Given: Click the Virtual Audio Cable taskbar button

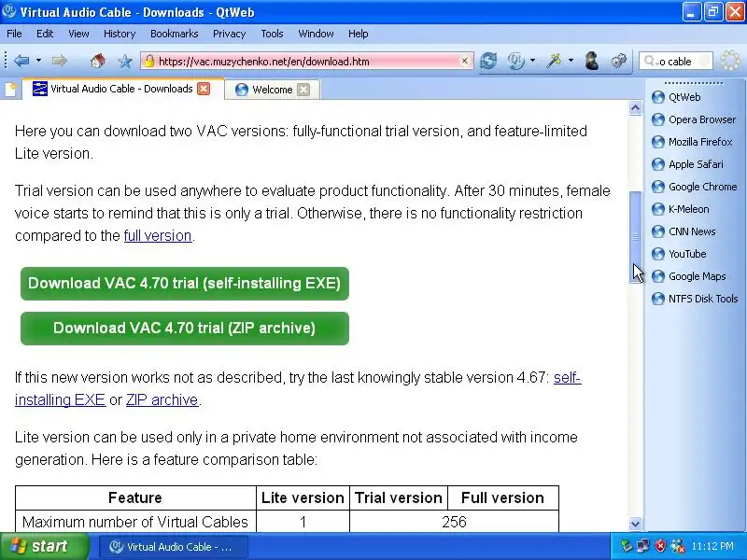Looking at the screenshot, I should 174,547.
